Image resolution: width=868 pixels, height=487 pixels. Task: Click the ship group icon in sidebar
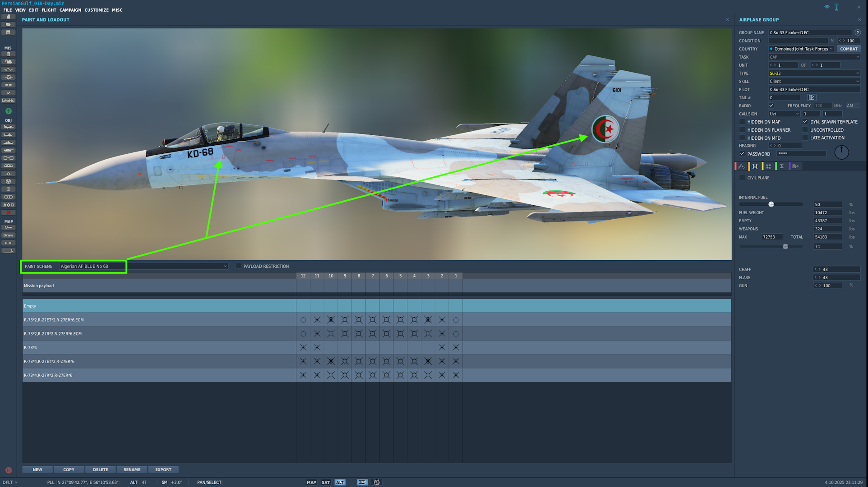8,142
